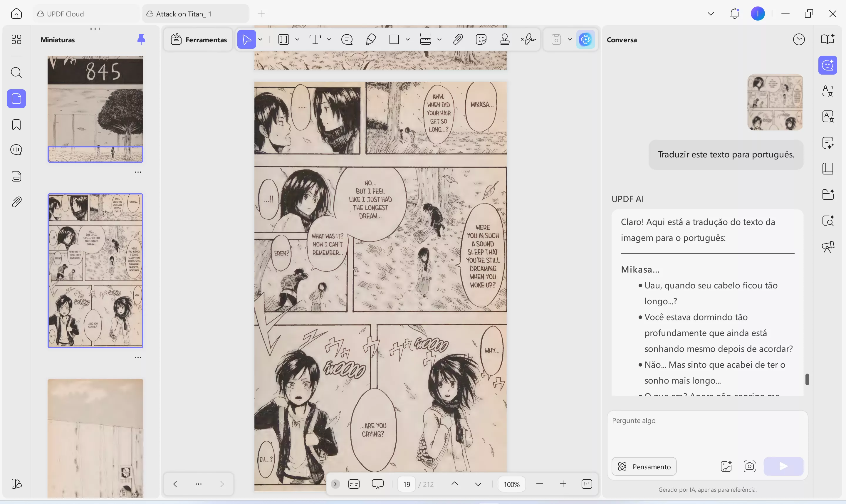Image resolution: width=846 pixels, height=504 pixels.
Task: Open the measure tool dropdown
Action: tap(439, 39)
